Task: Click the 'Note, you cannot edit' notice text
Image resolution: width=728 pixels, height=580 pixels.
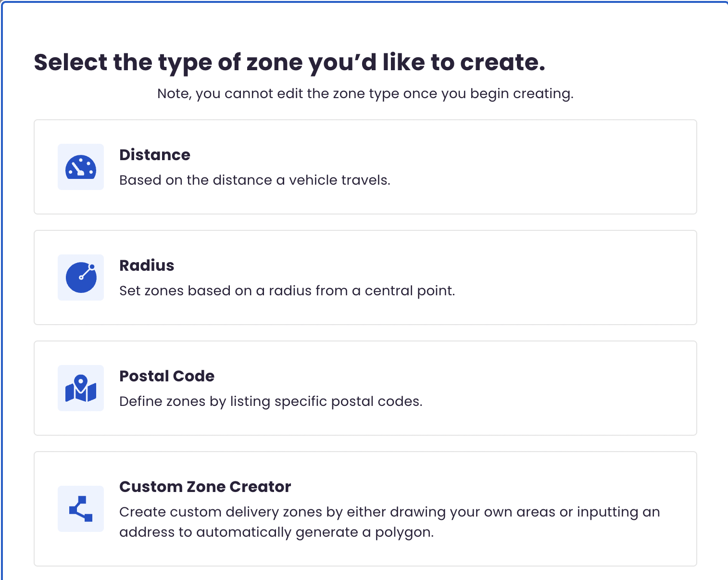Action: click(x=365, y=93)
